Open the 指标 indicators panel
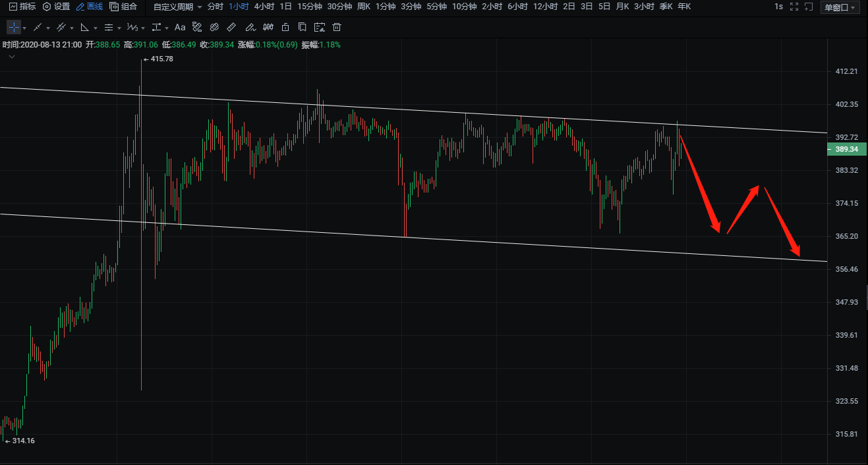868x465 pixels. coord(22,7)
